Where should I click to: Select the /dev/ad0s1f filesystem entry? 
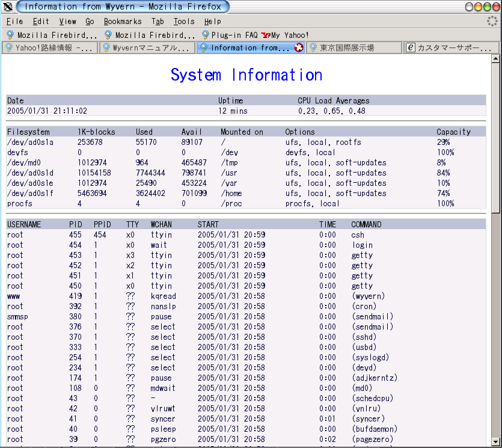pos(31,194)
